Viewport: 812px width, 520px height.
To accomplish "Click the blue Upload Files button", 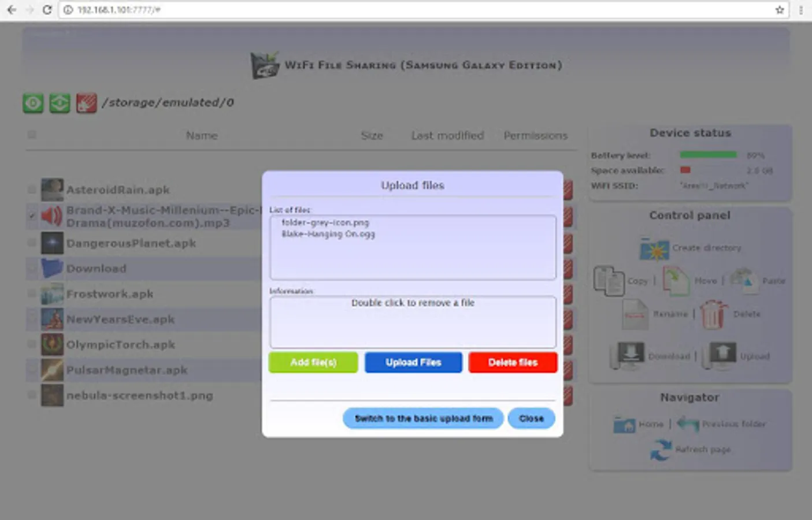I will click(x=413, y=362).
